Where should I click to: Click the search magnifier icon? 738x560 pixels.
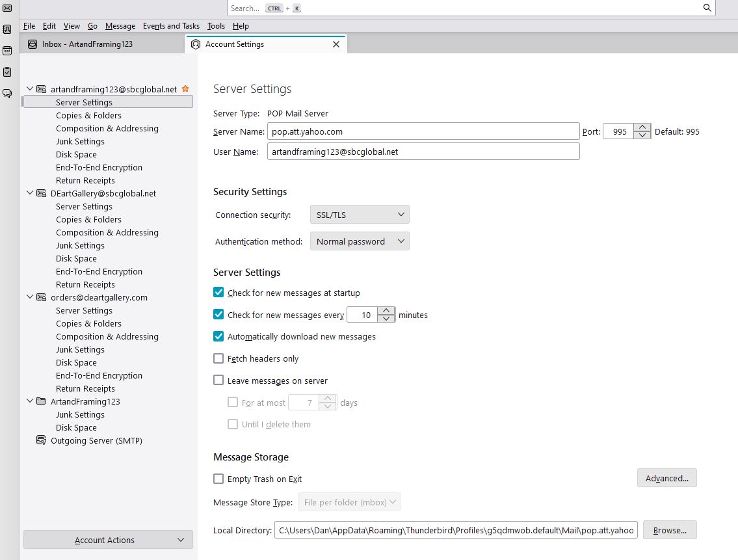707,8
